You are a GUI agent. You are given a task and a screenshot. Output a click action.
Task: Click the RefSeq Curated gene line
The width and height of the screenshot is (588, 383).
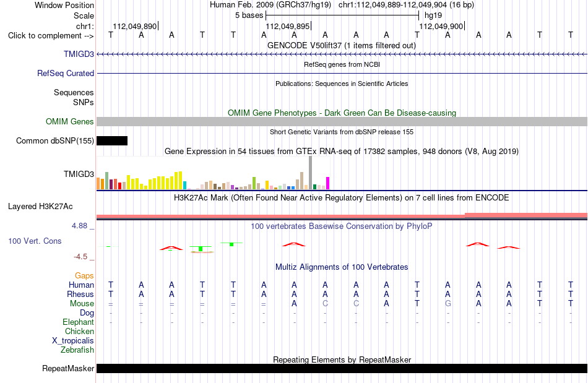(x=342, y=74)
